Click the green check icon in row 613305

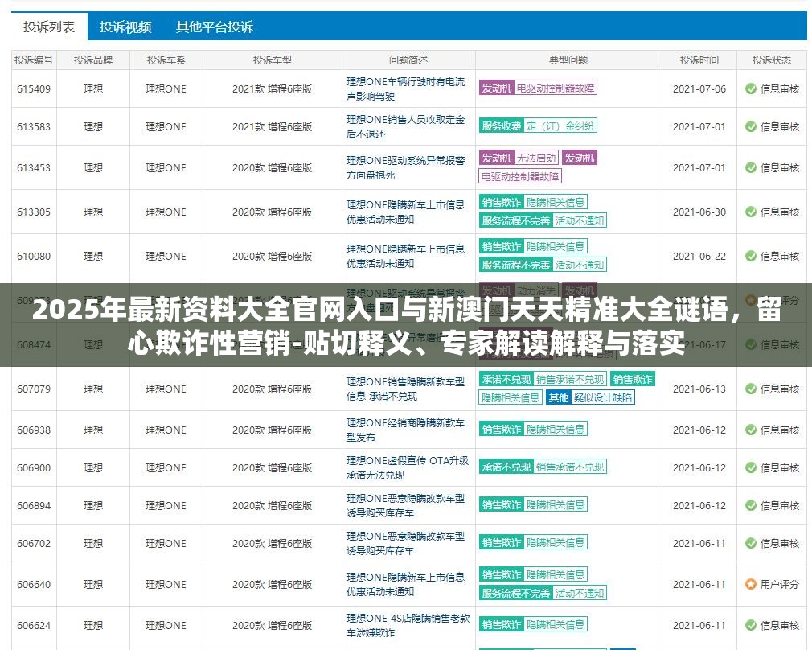(750, 212)
